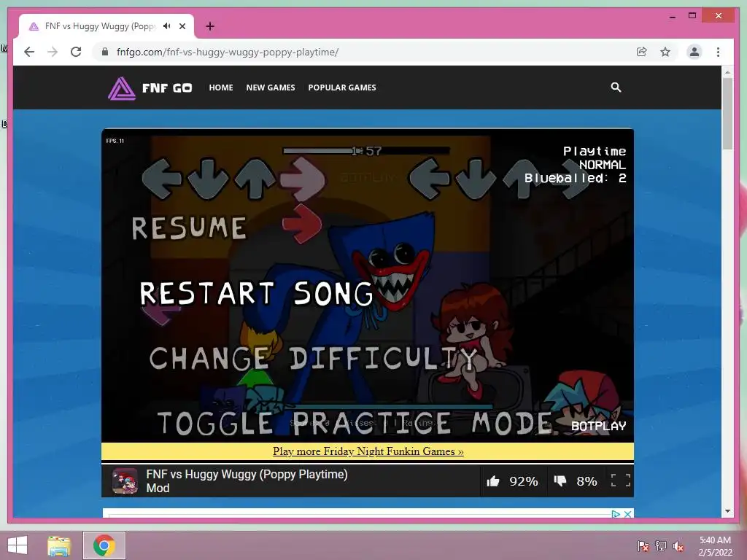Open the taskbar clock and date

coord(715,545)
